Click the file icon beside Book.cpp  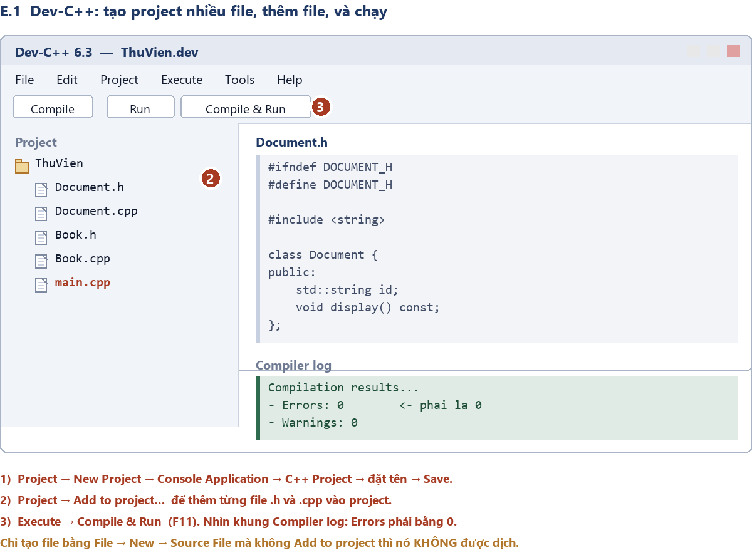pyautogui.click(x=41, y=261)
